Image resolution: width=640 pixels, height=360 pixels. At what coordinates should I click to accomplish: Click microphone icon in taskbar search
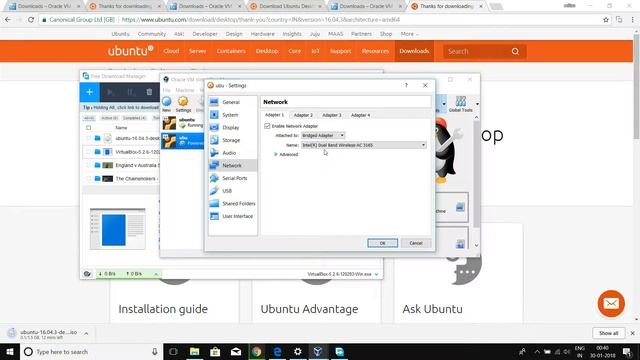[155, 351]
